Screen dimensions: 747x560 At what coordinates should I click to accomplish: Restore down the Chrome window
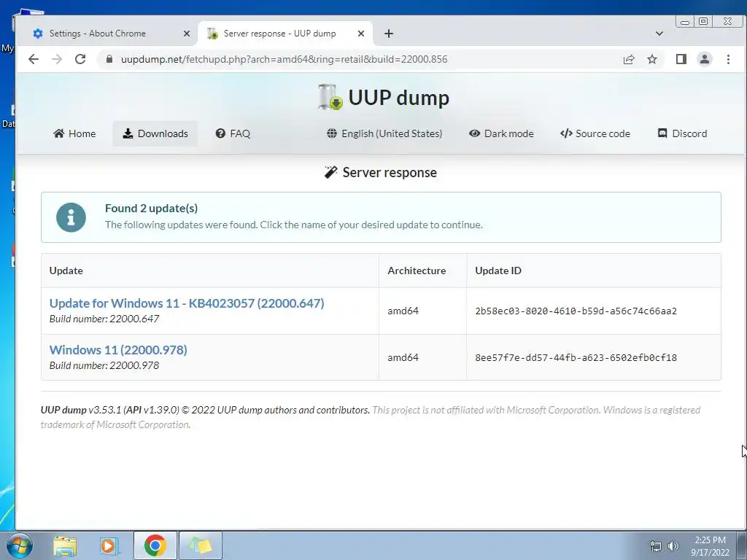point(703,21)
